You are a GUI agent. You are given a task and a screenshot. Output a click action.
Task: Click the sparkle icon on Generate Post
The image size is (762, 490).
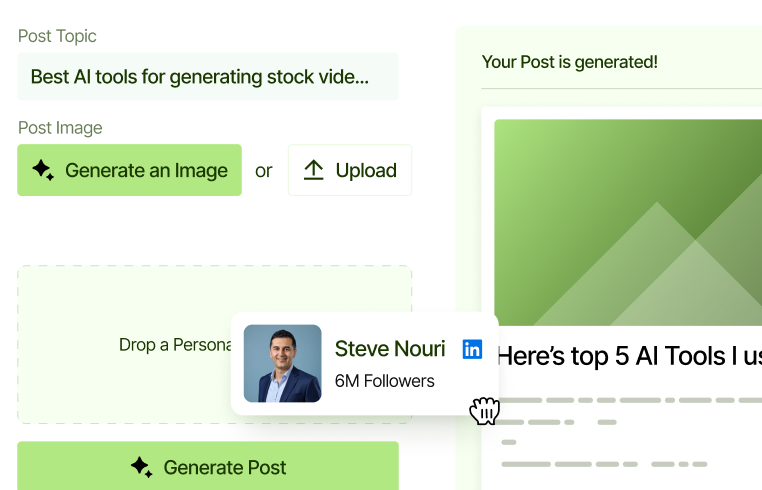(141, 467)
